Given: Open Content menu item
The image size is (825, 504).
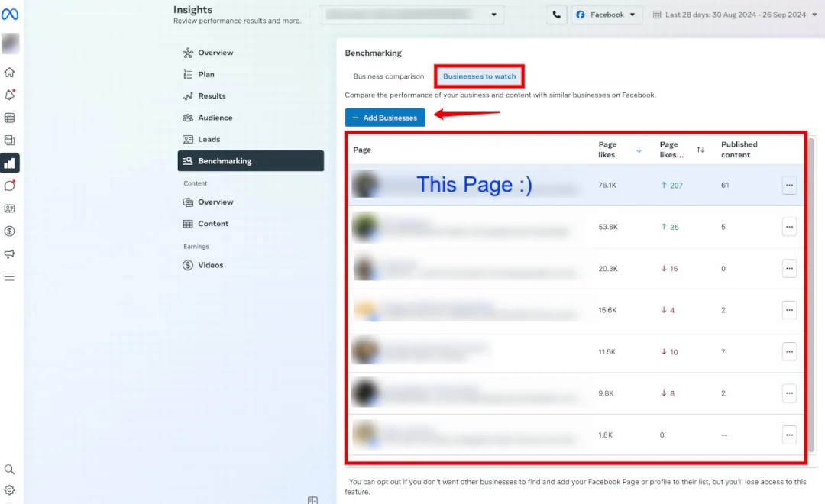Looking at the screenshot, I should pos(251,224).
